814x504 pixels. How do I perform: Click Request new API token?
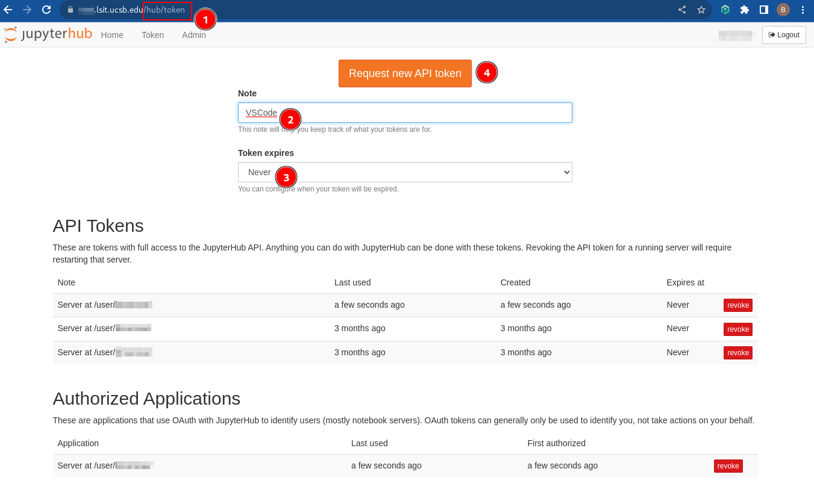(x=405, y=73)
